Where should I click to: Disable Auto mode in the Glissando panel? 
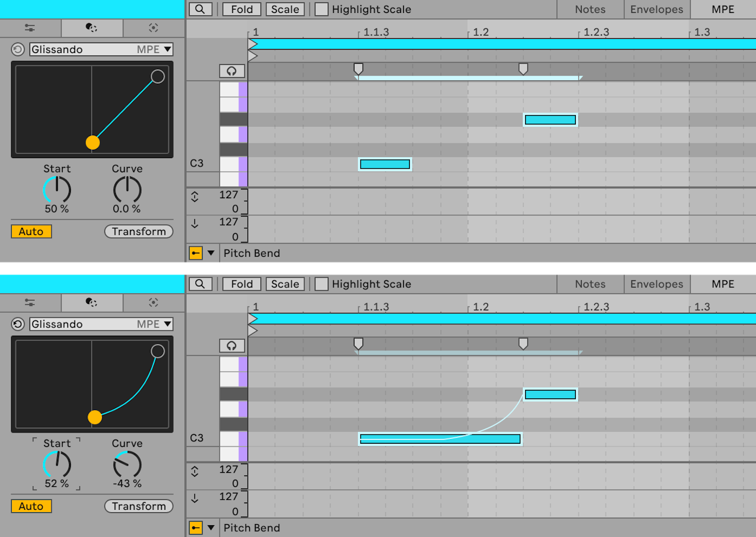31,231
